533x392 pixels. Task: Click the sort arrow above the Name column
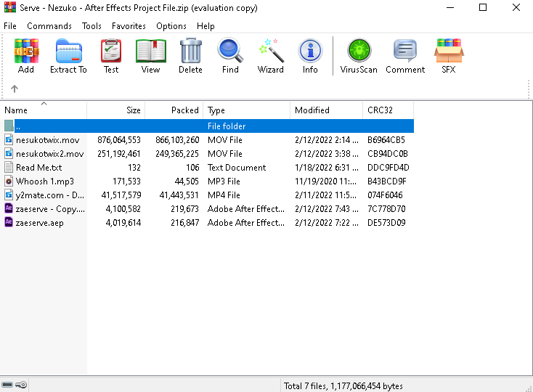click(x=44, y=103)
